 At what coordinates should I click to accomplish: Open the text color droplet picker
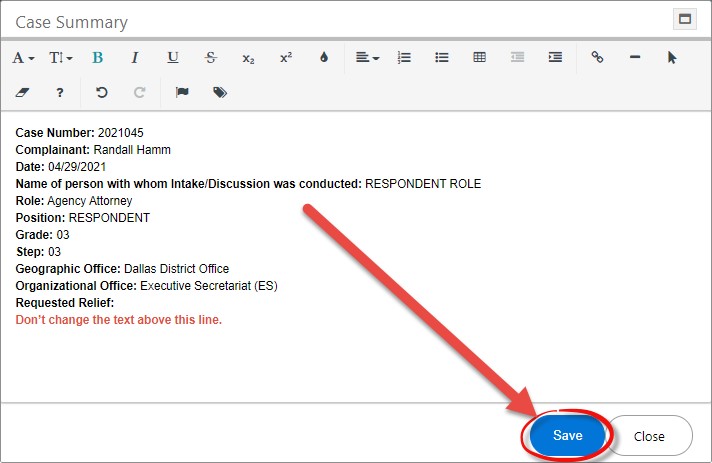(323, 57)
